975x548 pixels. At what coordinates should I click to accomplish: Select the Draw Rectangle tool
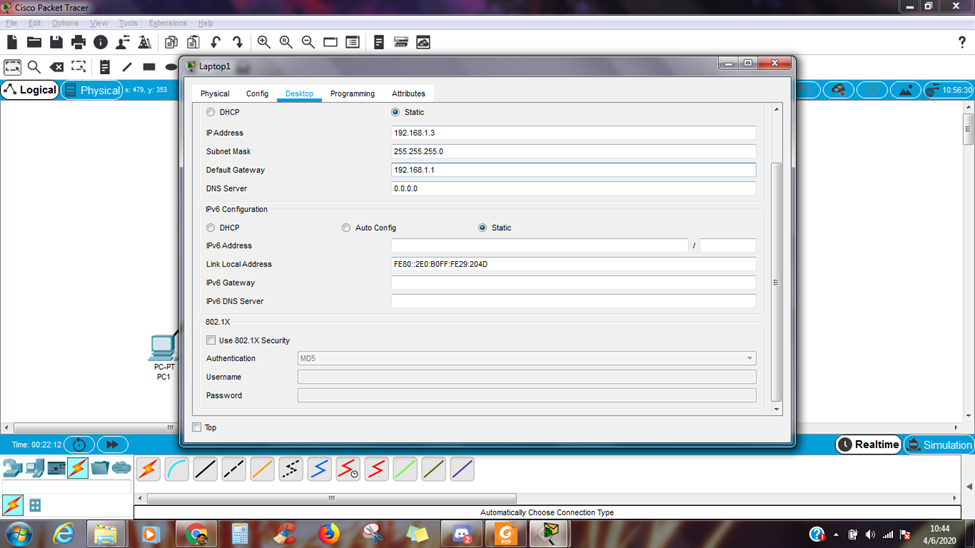coord(149,67)
